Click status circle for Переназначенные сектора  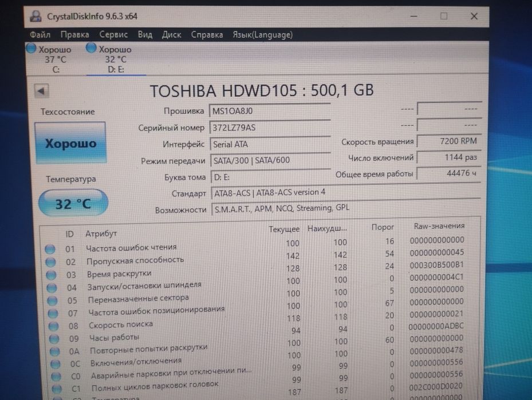tap(53, 300)
